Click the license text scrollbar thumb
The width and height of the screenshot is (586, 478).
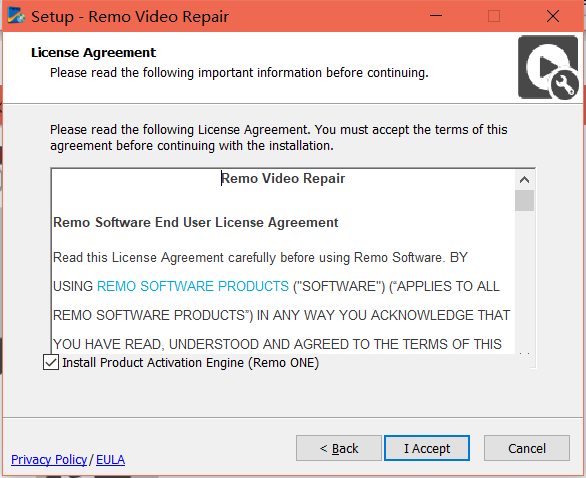pos(524,201)
